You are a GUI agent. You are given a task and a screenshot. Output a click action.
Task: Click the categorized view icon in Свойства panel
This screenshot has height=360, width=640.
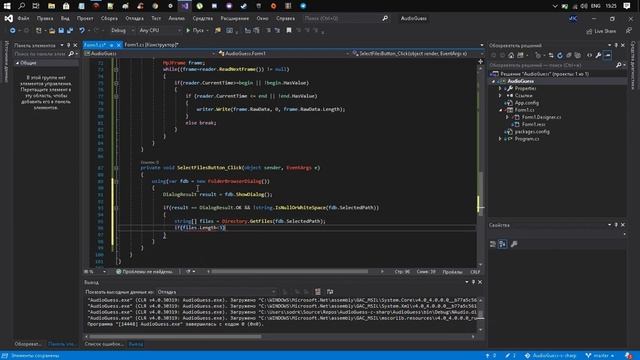[493, 244]
